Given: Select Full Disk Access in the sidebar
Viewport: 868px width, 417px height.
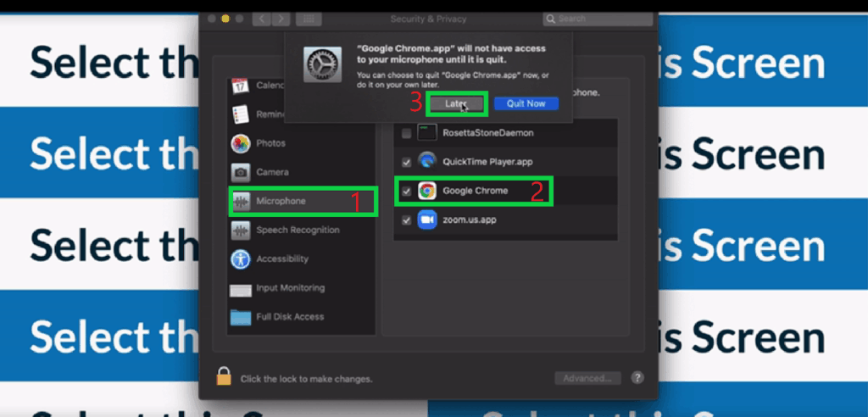Looking at the screenshot, I should 289,317.
